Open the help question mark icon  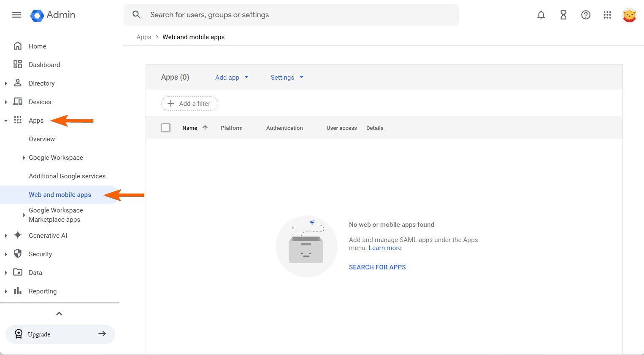[x=586, y=15]
